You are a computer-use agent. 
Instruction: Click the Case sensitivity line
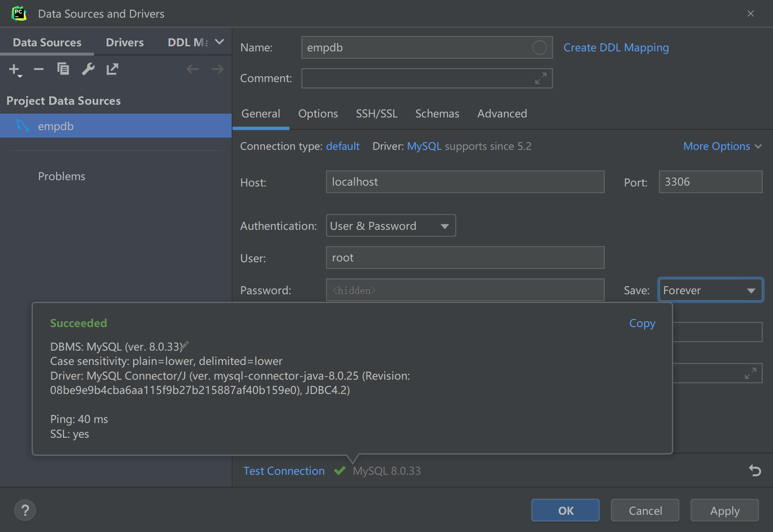[x=166, y=361]
